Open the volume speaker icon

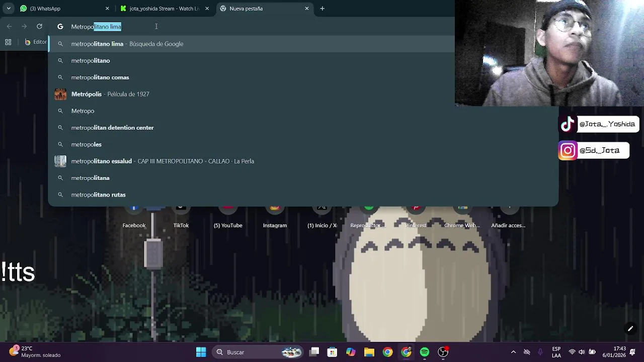pyautogui.click(x=582, y=352)
